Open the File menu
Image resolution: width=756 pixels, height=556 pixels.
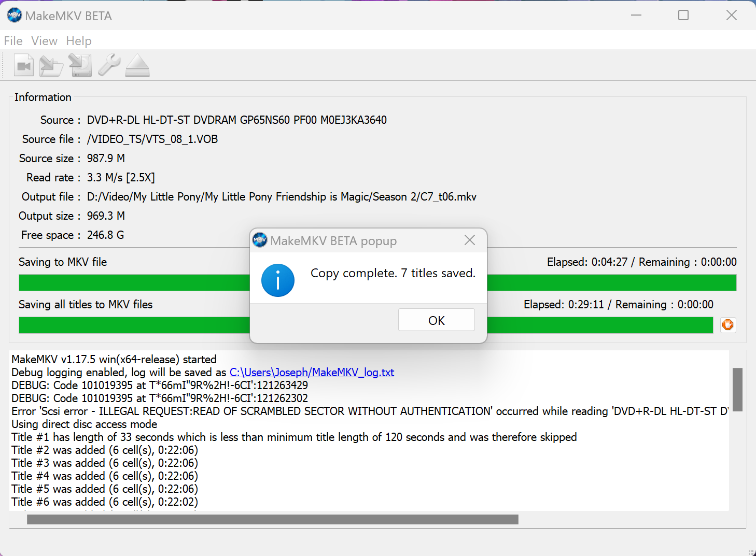[x=13, y=41]
